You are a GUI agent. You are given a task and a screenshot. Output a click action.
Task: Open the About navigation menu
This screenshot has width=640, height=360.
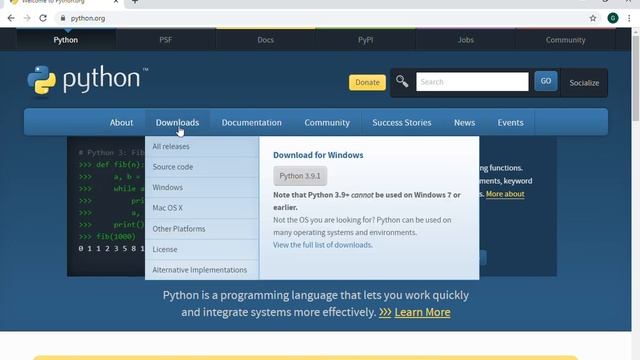tap(121, 122)
